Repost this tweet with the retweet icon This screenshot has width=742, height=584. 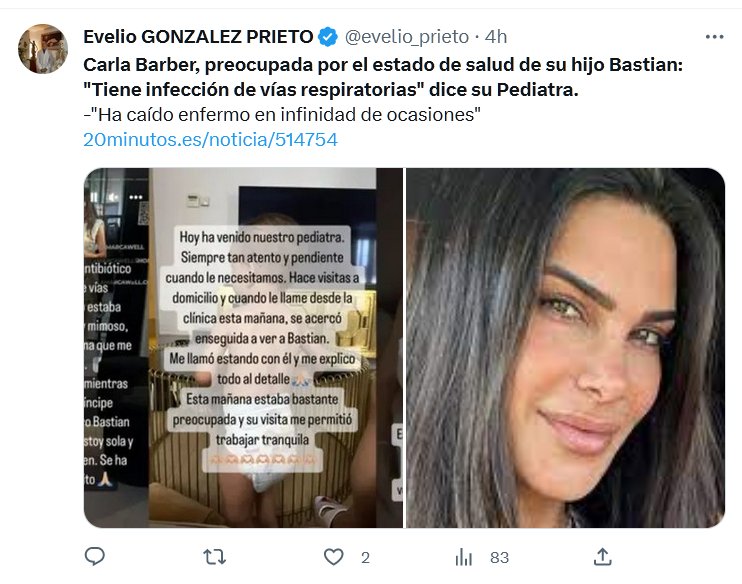pos(214,557)
